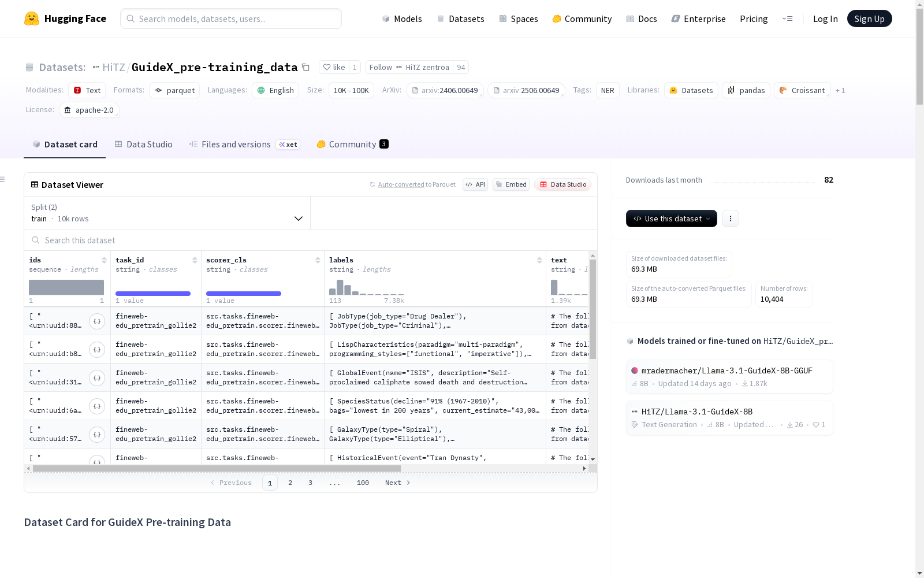Viewport: 924px width, 578px height.
Task: Open Spaces in top navigation
Action: click(519, 18)
